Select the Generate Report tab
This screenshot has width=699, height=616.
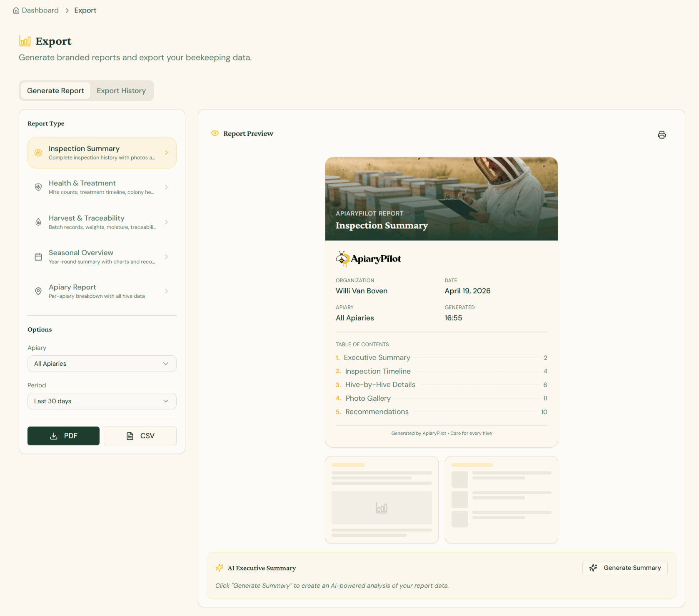[x=55, y=91]
